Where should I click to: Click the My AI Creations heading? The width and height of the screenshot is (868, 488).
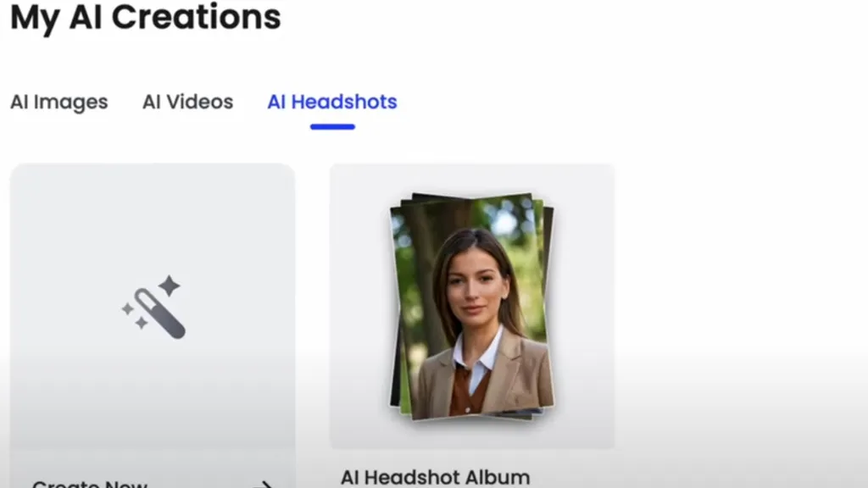(x=145, y=17)
